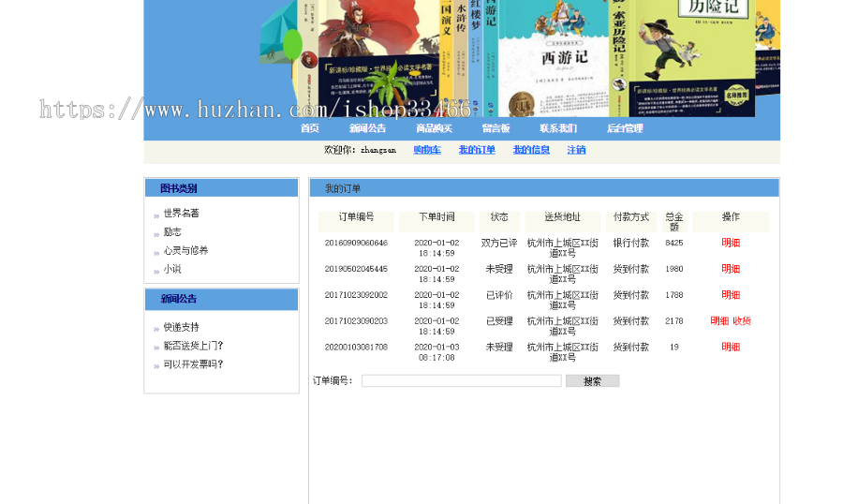Image resolution: width=843 pixels, height=504 pixels.
Task: View 明细 for order 20160909060646
Action: tap(731, 244)
